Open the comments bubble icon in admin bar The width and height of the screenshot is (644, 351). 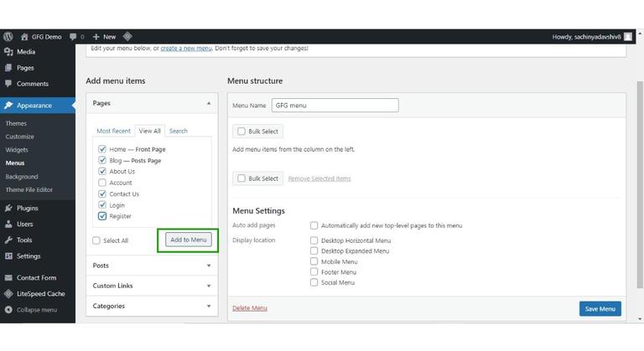[74, 37]
